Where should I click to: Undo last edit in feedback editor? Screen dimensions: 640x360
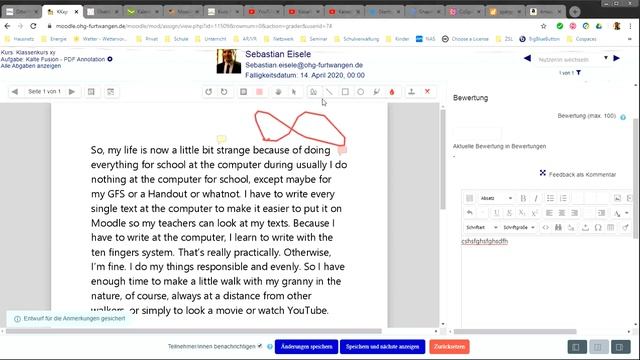(469, 213)
